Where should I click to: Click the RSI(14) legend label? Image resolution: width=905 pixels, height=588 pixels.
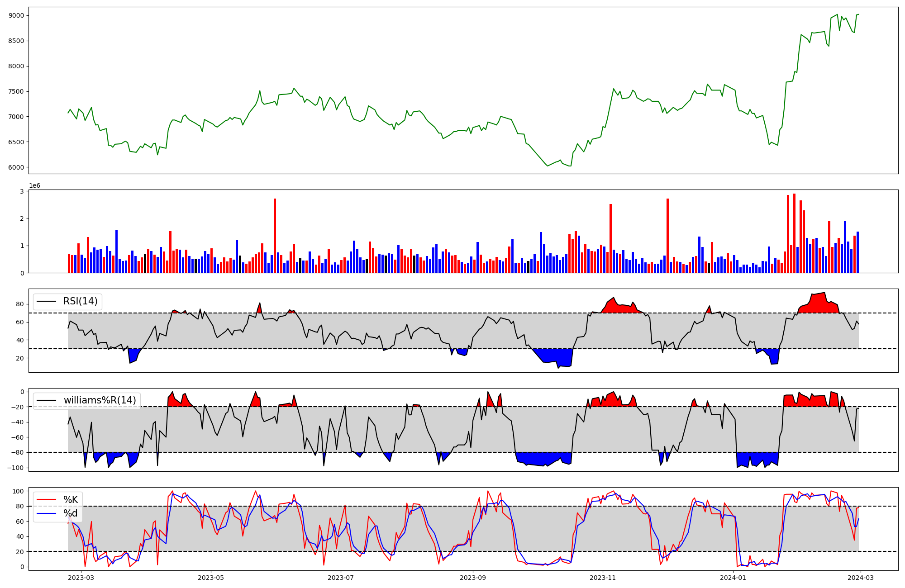[80, 301]
